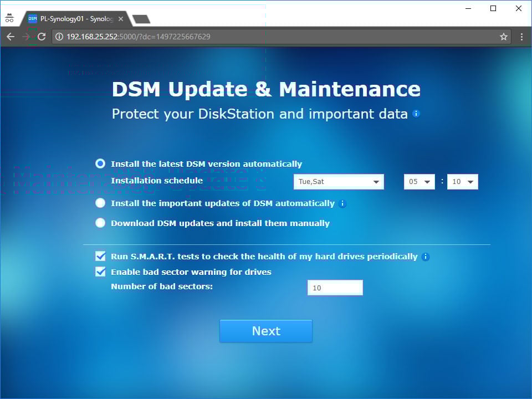Open the Chrome three-dot menu
This screenshot has height=399, width=532.
point(521,37)
